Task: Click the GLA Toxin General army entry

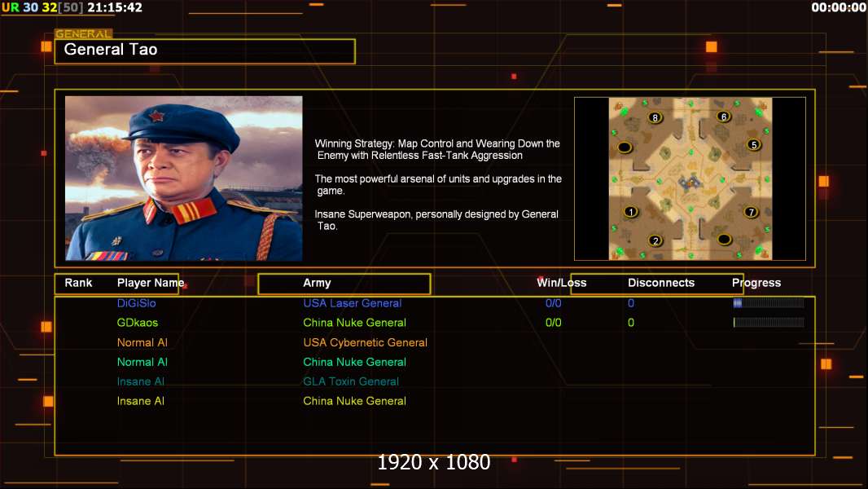Action: [351, 381]
